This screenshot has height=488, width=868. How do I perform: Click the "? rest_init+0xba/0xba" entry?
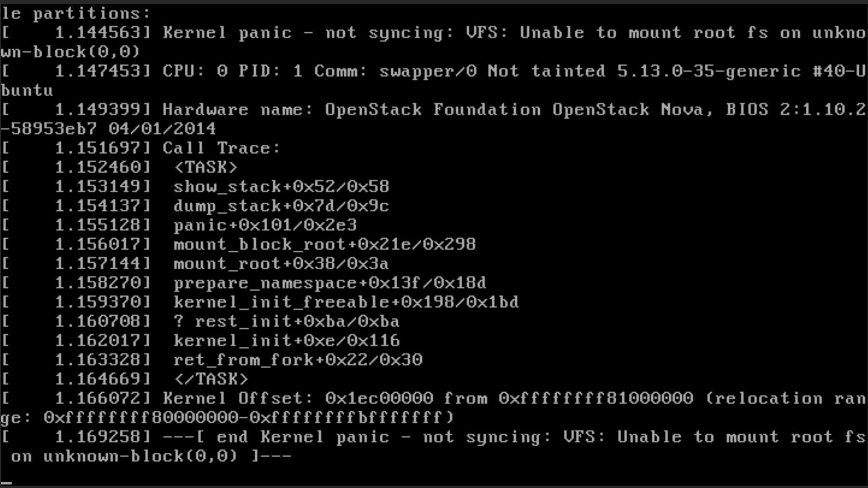pos(286,321)
